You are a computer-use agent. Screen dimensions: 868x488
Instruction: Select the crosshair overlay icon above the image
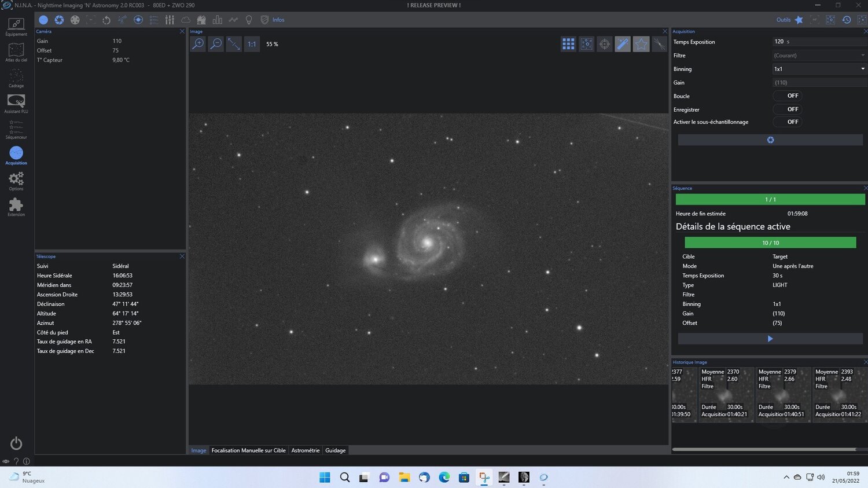604,44
